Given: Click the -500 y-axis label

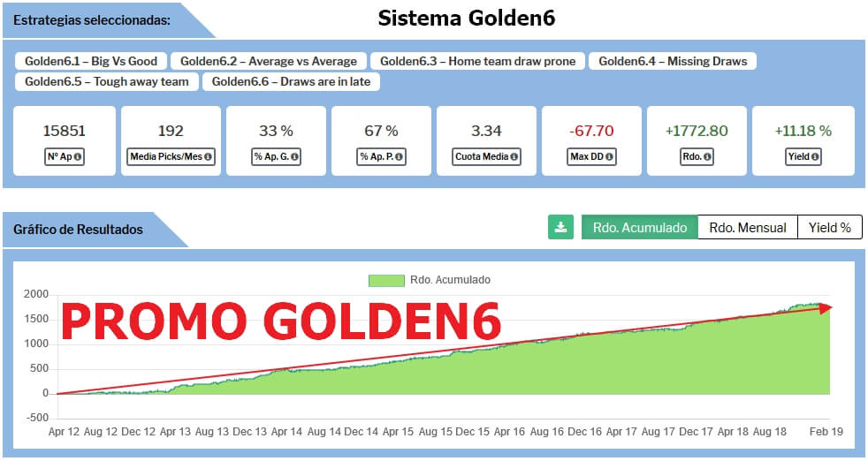Looking at the screenshot, I should pyautogui.click(x=38, y=418).
